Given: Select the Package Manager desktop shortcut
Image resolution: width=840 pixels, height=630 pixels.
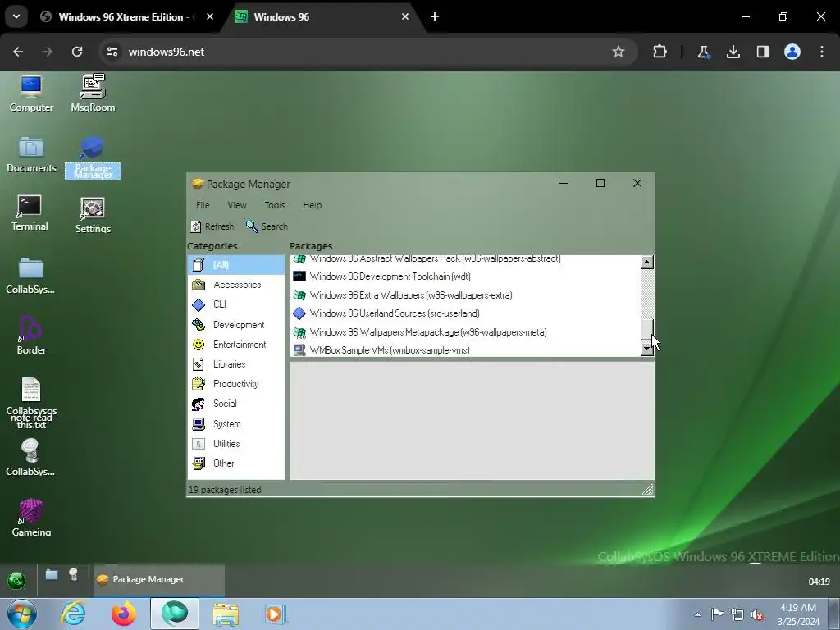Looking at the screenshot, I should 93,157.
